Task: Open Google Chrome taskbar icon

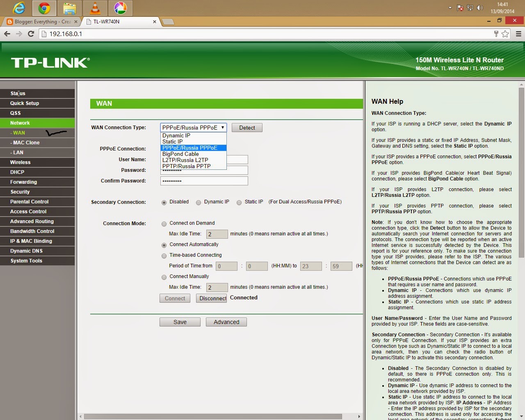Action: coord(44,8)
